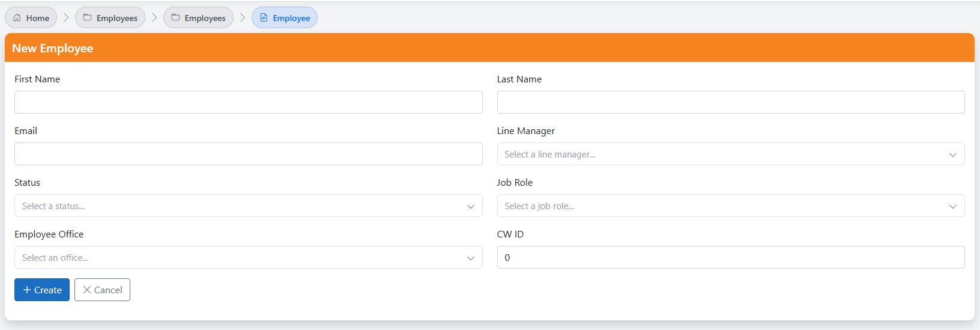980x330 pixels.
Task: Open the Job Role dropdown
Action: (x=731, y=206)
